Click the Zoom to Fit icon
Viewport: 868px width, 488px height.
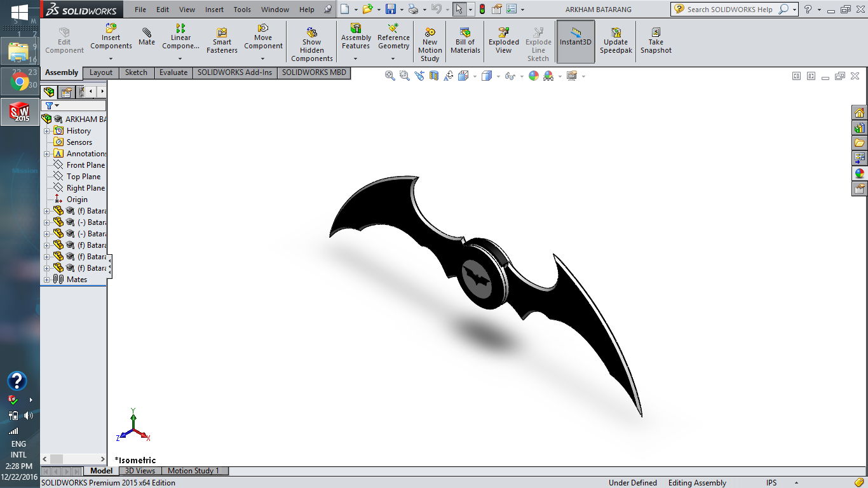coord(390,76)
